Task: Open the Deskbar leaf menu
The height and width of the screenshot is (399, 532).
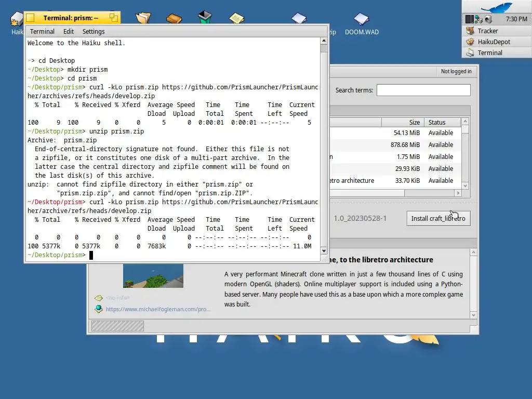Action: click(497, 7)
